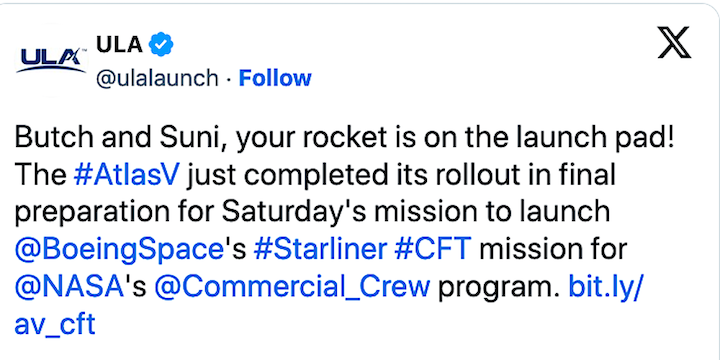Follow the ULA account
Screen dimensions: 720x360
click(x=275, y=78)
